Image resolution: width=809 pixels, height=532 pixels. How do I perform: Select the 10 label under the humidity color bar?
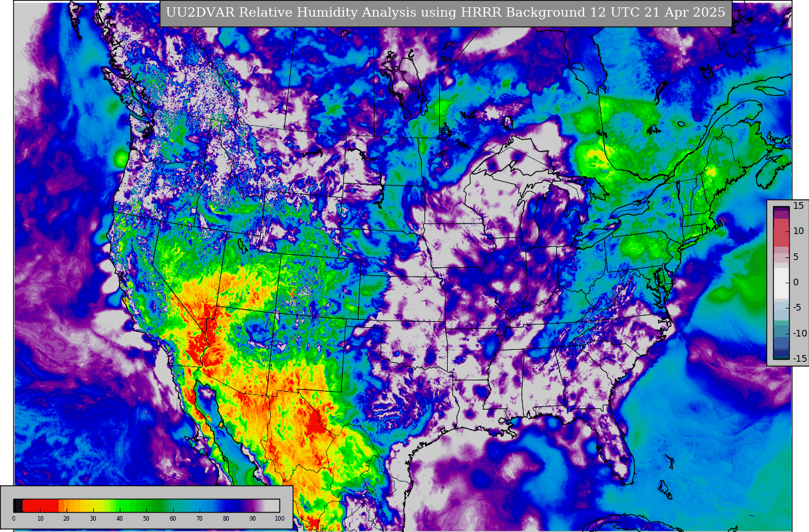click(x=40, y=519)
